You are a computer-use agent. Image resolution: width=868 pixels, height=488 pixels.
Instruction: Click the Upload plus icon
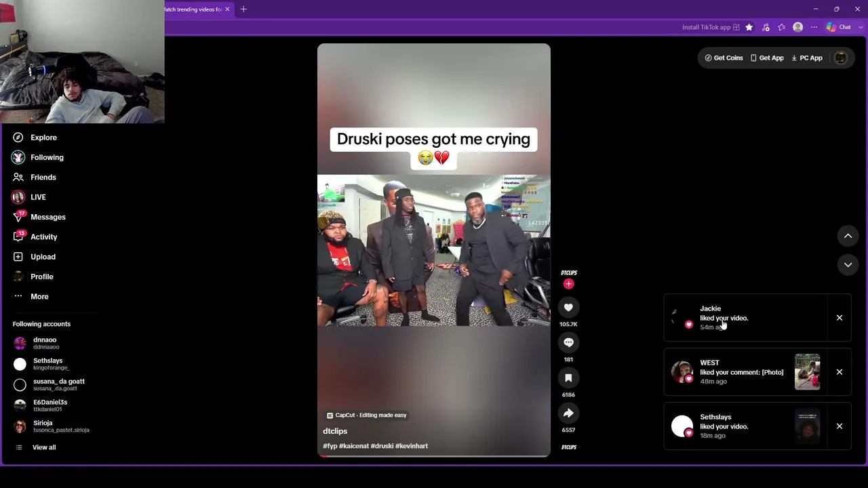point(18,257)
